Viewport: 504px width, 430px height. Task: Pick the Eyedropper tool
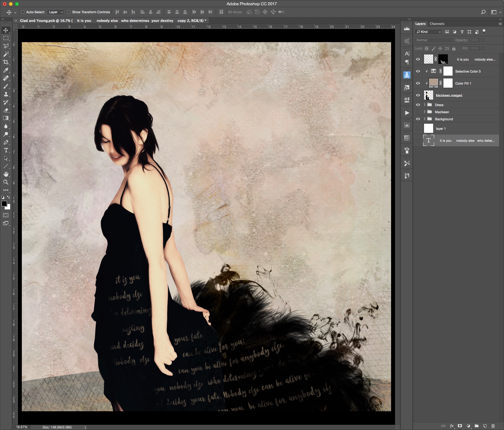click(6, 70)
